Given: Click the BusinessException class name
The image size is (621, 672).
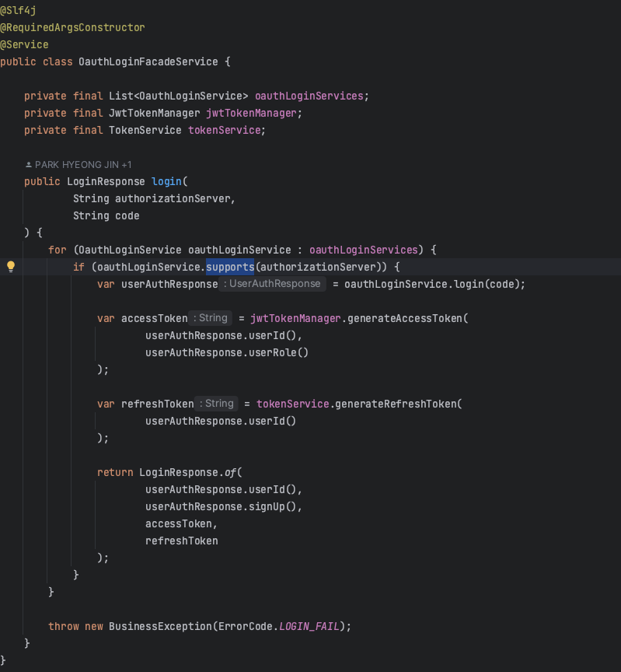Looking at the screenshot, I should click(161, 627).
